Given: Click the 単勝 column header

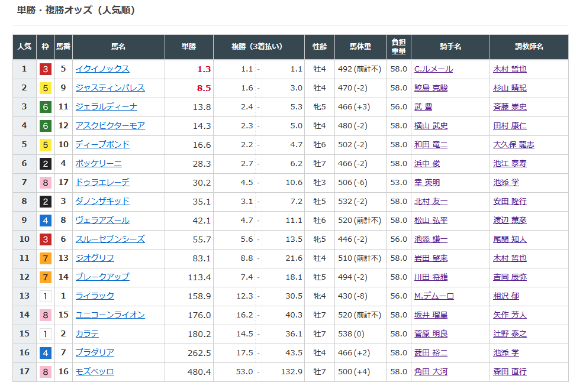Looking at the screenshot, I should coord(189,47).
